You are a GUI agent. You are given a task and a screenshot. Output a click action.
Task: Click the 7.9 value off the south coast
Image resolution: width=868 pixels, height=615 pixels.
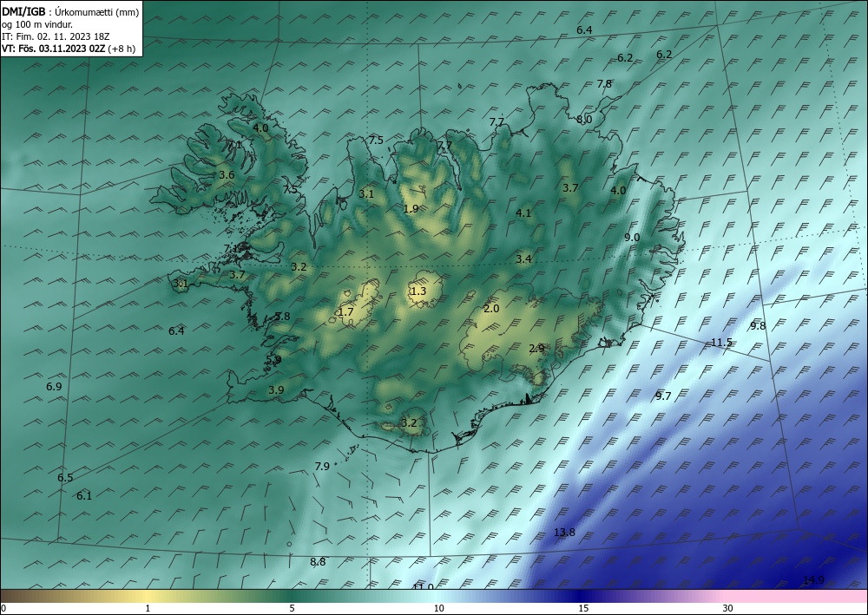[x=322, y=466]
